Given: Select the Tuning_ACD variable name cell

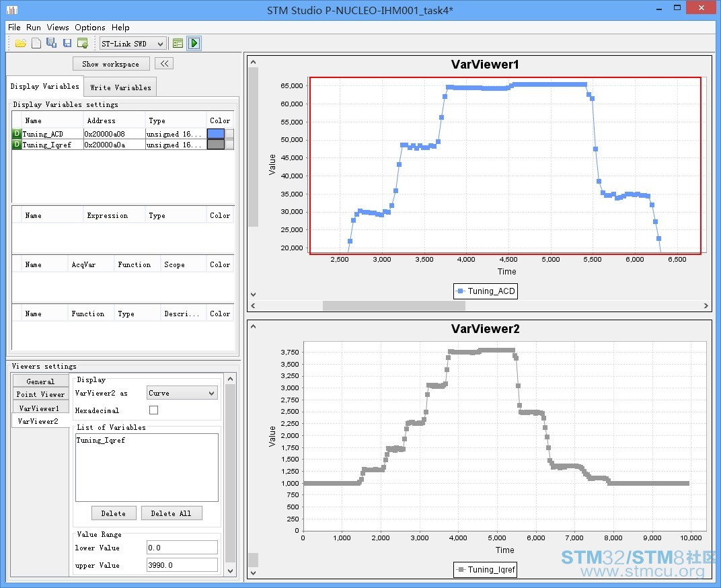Looking at the screenshot, I should click(52, 134).
